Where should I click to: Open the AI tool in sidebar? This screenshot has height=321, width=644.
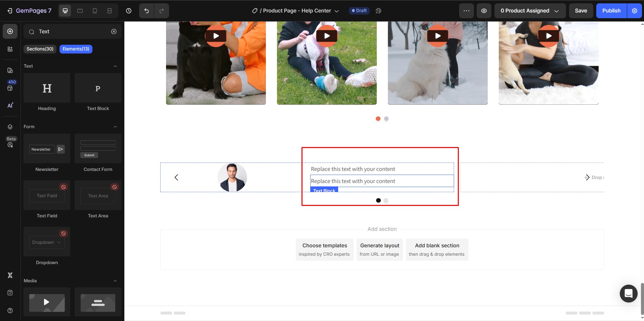tap(10, 105)
